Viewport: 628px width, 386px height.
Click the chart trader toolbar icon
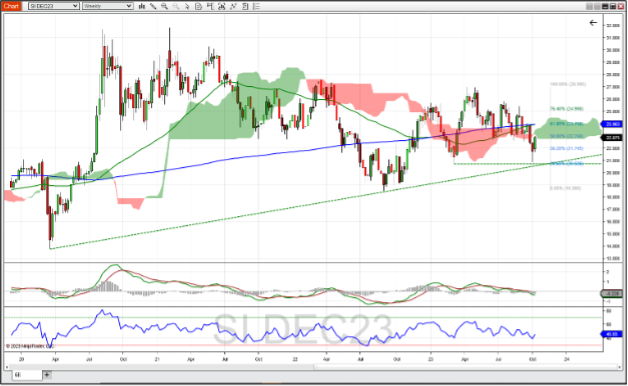[x=210, y=6]
